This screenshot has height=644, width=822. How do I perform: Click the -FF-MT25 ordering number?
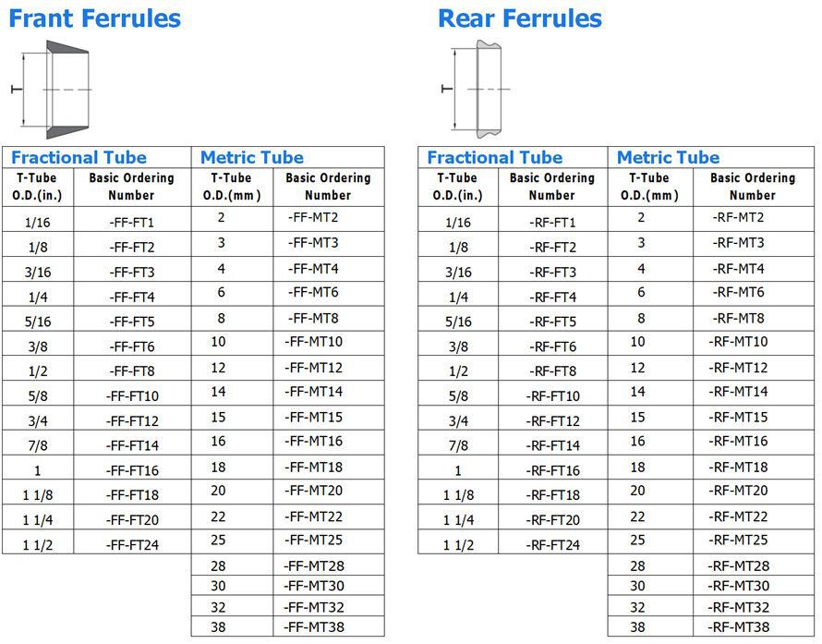[314, 540]
